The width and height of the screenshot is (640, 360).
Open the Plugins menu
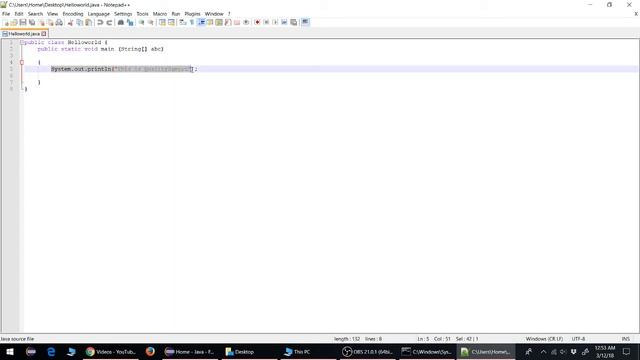click(x=192, y=14)
